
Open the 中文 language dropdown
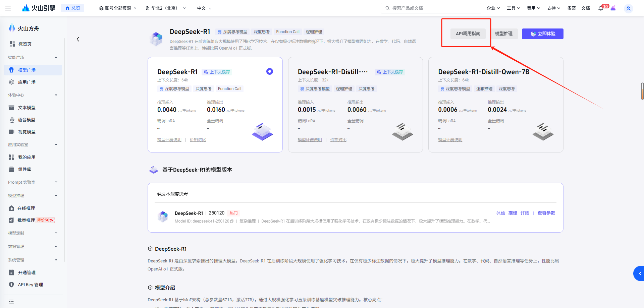tap(204, 8)
